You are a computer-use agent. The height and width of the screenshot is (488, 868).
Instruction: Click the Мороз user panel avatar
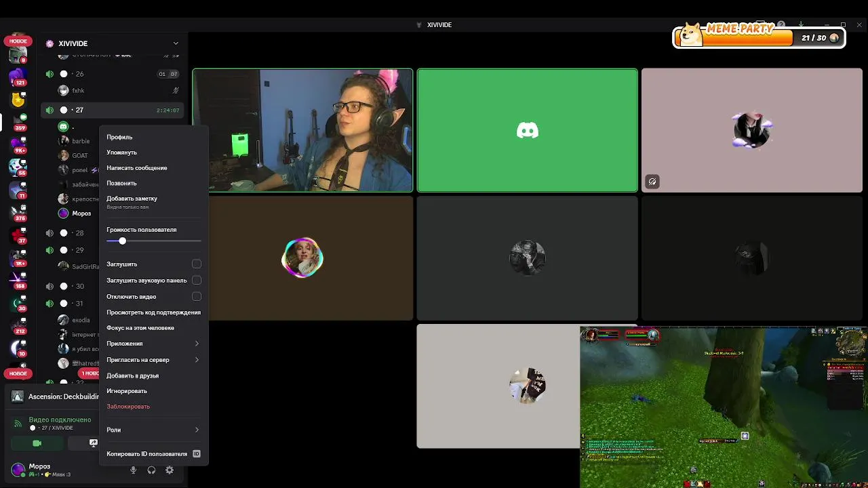point(18,469)
